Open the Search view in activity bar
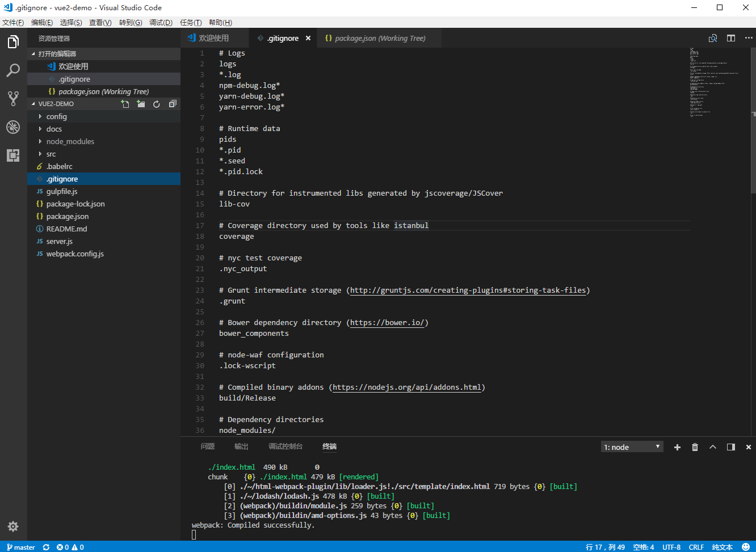This screenshot has width=756, height=552. [x=13, y=70]
